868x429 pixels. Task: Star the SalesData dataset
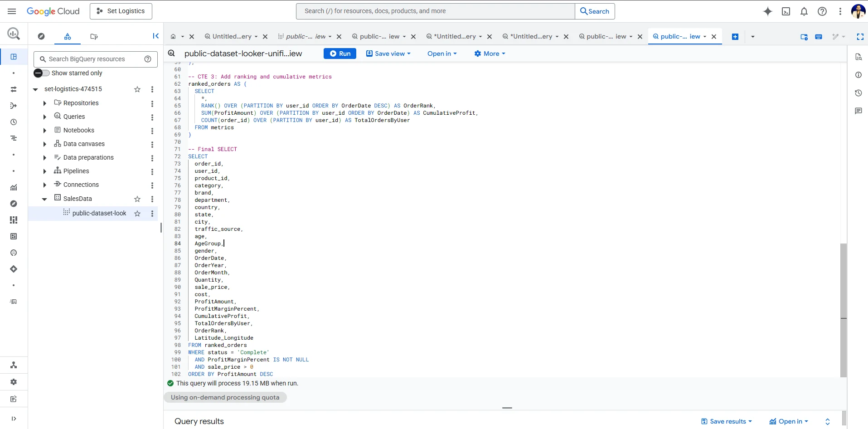pyautogui.click(x=137, y=199)
